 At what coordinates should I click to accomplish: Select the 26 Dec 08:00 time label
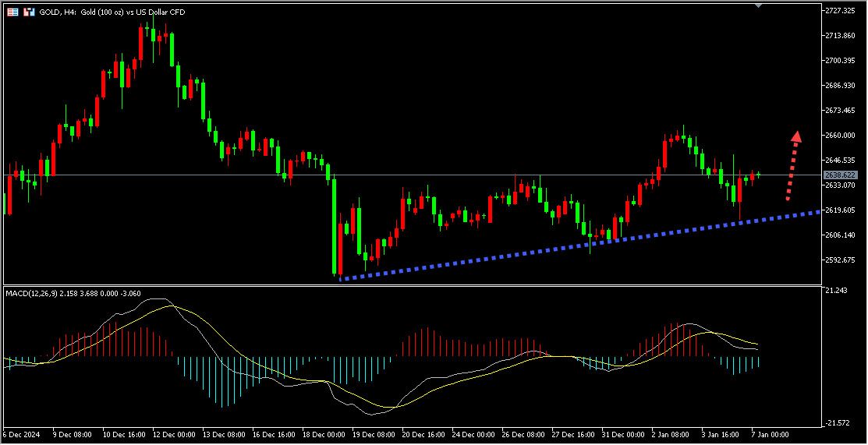[x=522, y=434]
